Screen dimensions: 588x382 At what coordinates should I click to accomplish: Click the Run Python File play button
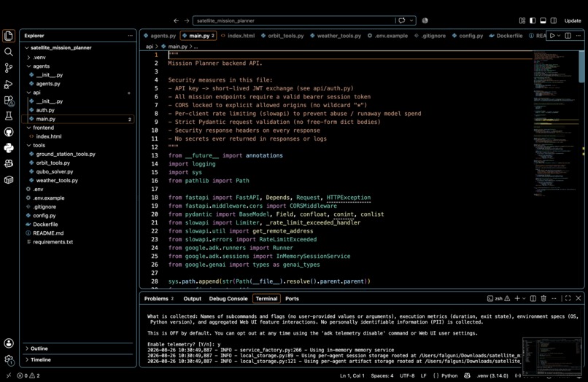(x=552, y=36)
